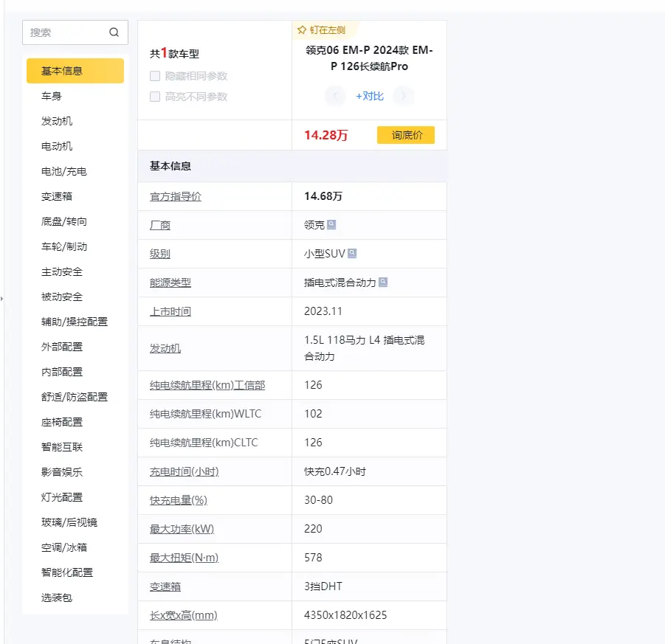Open the 领克06 EM-P 2024款 model title
The image size is (665, 644).
coord(369,58)
